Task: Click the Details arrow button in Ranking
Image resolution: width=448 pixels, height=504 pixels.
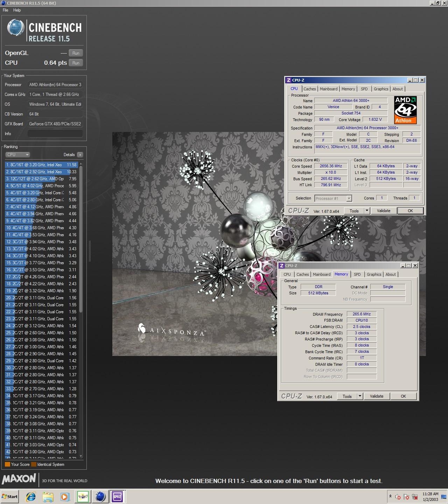Action: click(80, 154)
